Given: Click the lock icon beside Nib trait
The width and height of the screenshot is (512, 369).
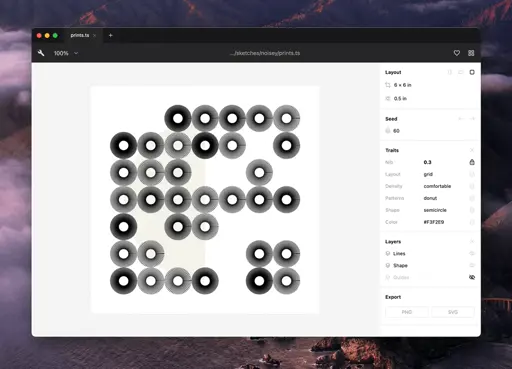Looking at the screenshot, I should coord(472,162).
